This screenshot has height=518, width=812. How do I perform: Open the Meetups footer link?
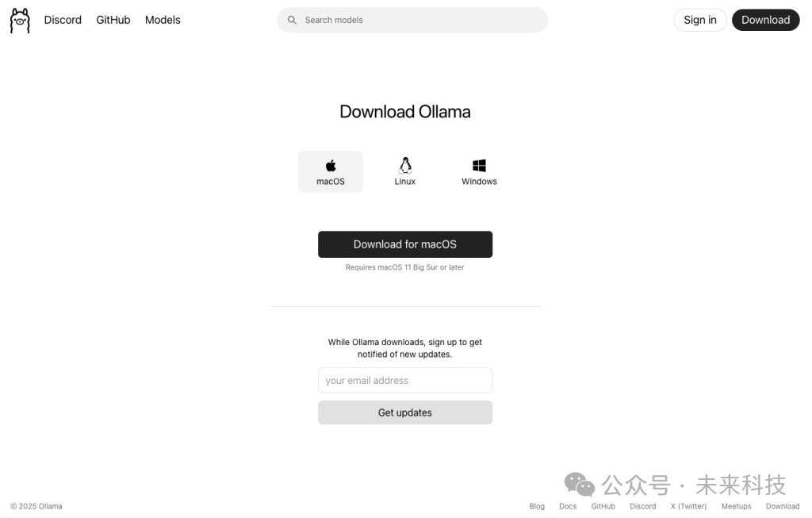click(737, 507)
